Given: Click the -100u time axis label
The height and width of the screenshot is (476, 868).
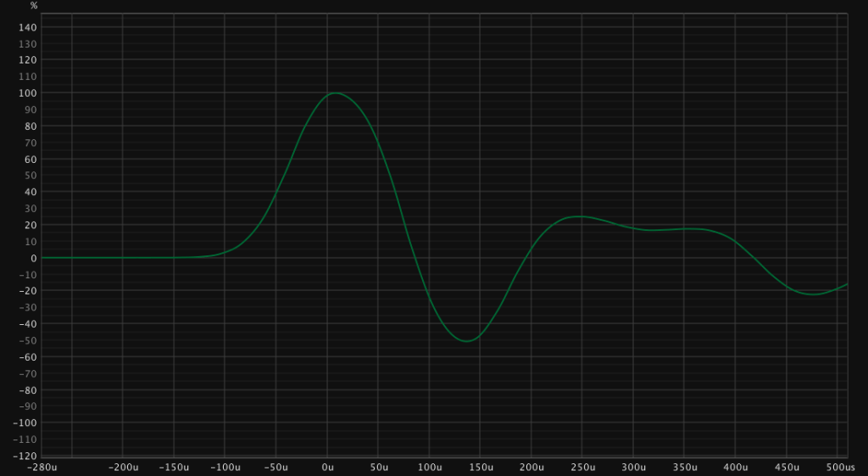Looking at the screenshot, I should point(224,468).
